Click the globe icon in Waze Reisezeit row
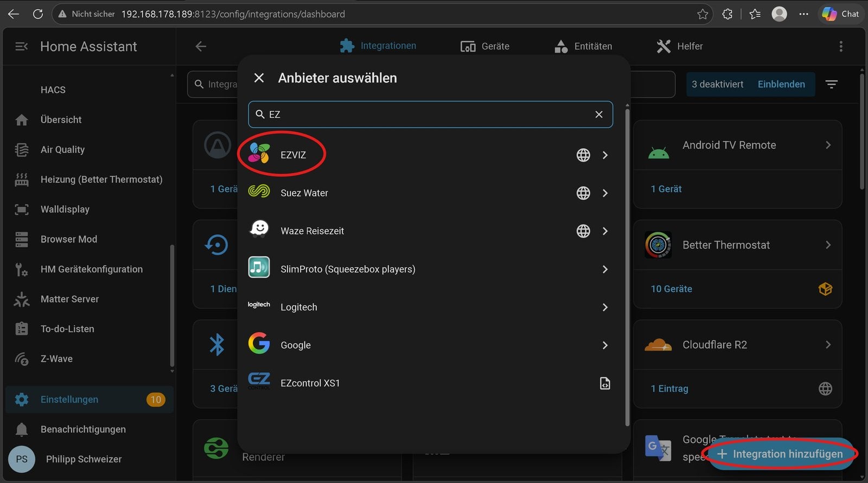The width and height of the screenshot is (868, 483). coord(583,231)
